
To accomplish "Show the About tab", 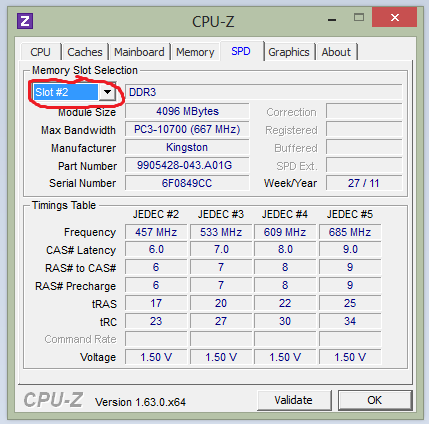I will click(336, 52).
